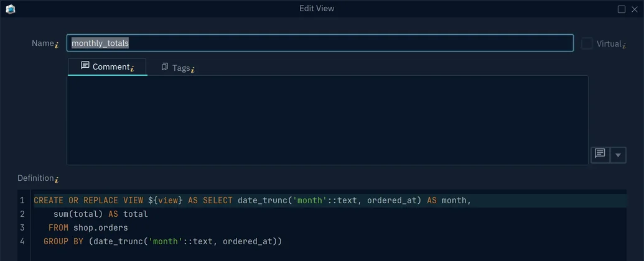The image size is (644, 261).
Task: Show info hint next to Comment tab
Action: [x=133, y=69]
